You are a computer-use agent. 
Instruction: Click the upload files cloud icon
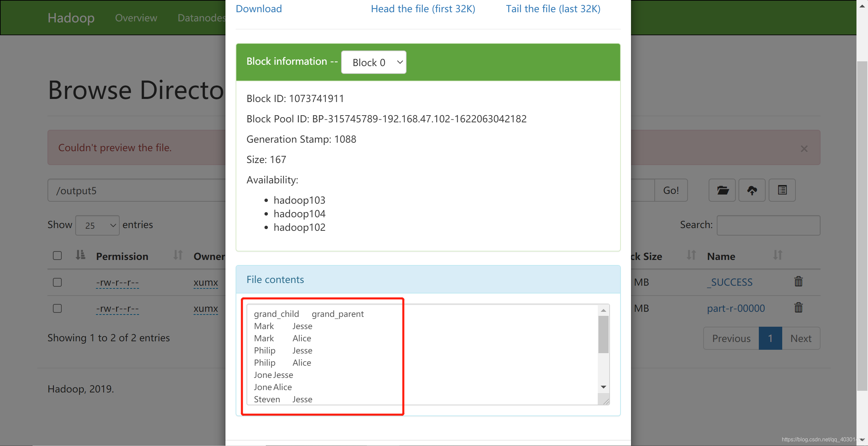pyautogui.click(x=752, y=190)
